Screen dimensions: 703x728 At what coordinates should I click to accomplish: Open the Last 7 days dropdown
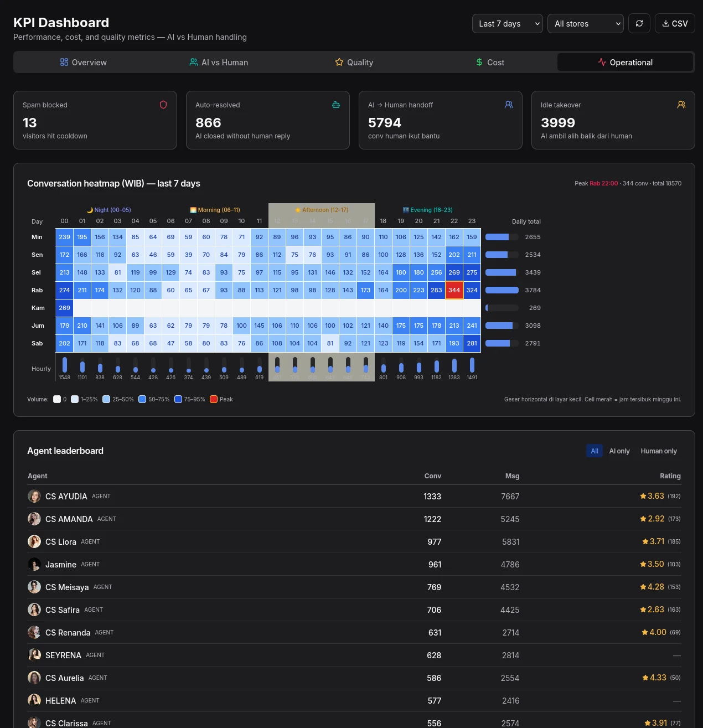[508, 23]
